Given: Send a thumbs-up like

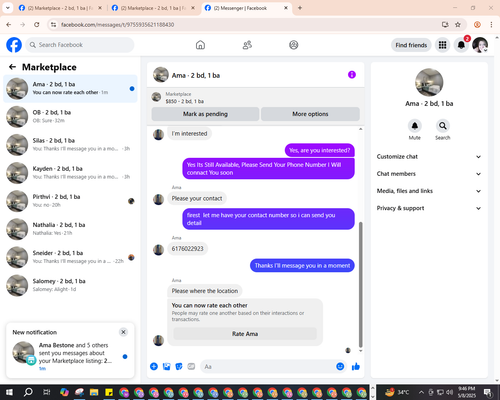Looking at the screenshot, I should pyautogui.click(x=356, y=367).
